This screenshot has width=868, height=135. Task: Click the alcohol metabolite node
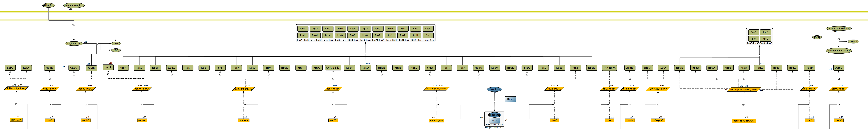click(x=853, y=42)
